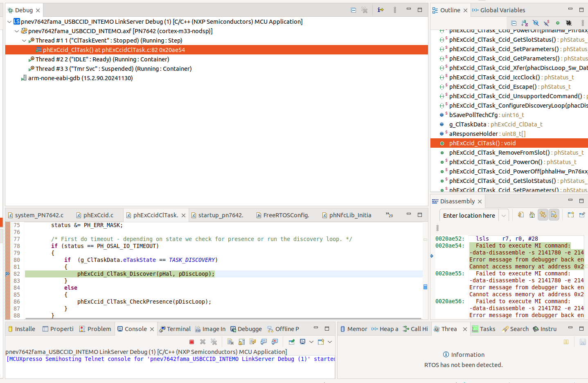The width and height of the screenshot is (588, 383).
Task: Close the Console tab
Action: pyautogui.click(x=152, y=329)
